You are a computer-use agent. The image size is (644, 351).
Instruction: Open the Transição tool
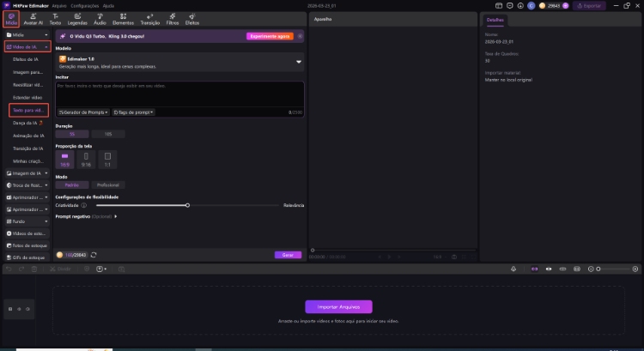(x=150, y=19)
